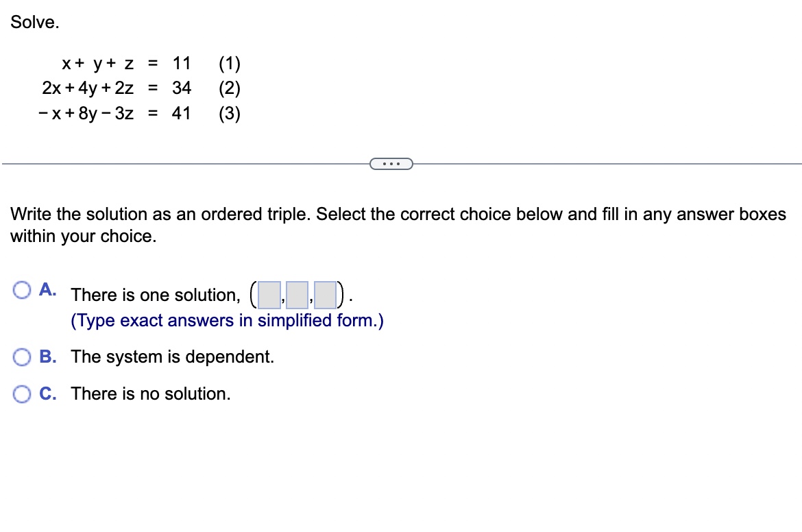Click the horizontal separator line

(x=171, y=163)
